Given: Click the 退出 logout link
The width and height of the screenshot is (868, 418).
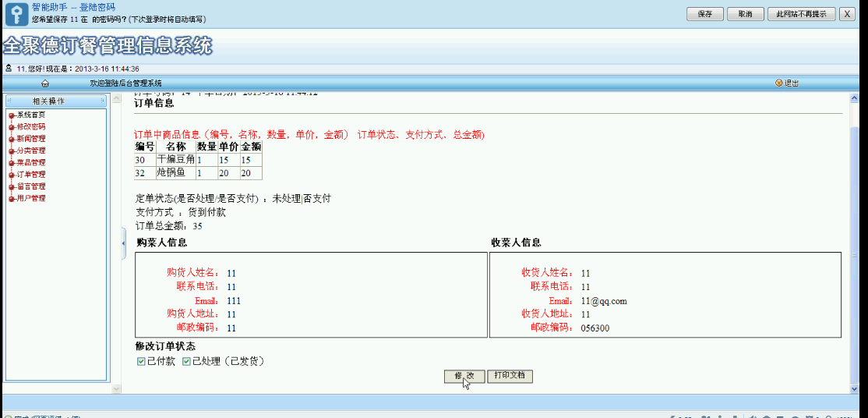Looking at the screenshot, I should pos(792,83).
